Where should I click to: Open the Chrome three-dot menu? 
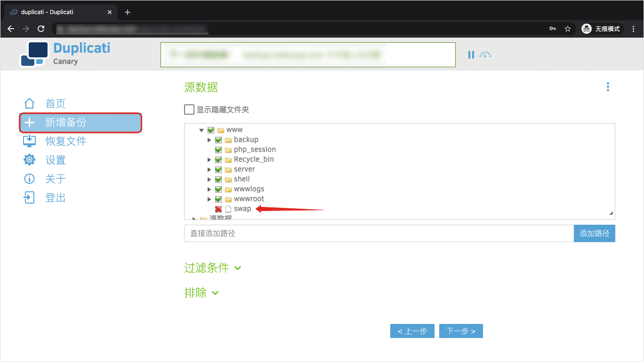click(633, 29)
